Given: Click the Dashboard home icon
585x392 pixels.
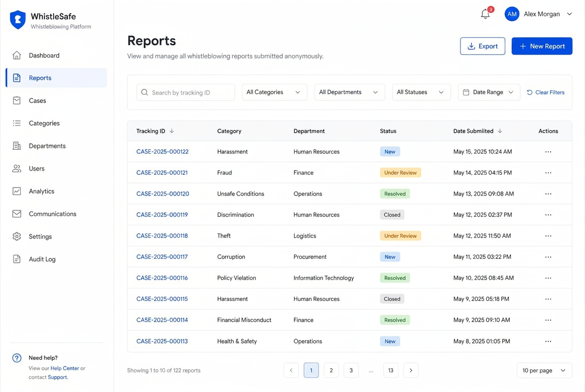Looking at the screenshot, I should (17, 55).
